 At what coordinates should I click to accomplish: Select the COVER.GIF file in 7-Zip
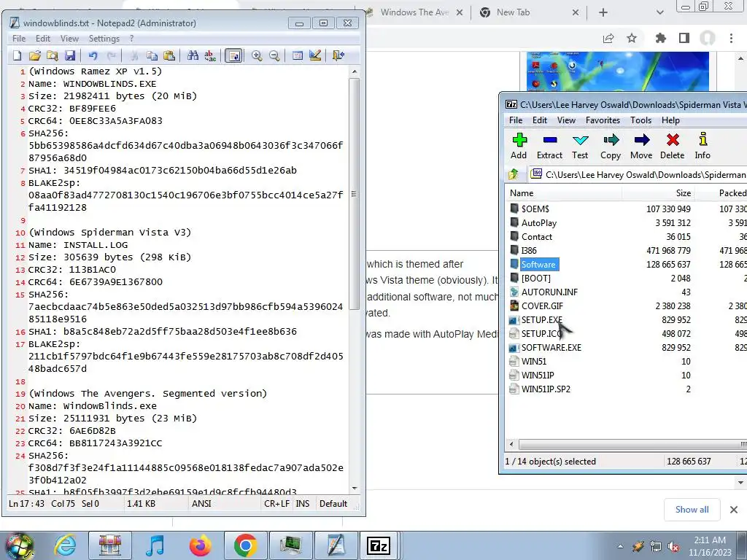(542, 306)
